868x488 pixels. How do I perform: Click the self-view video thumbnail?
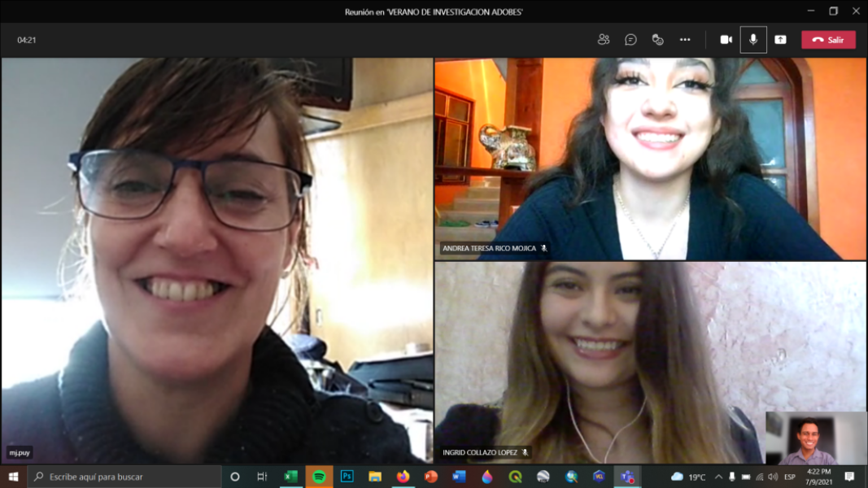[816, 438]
